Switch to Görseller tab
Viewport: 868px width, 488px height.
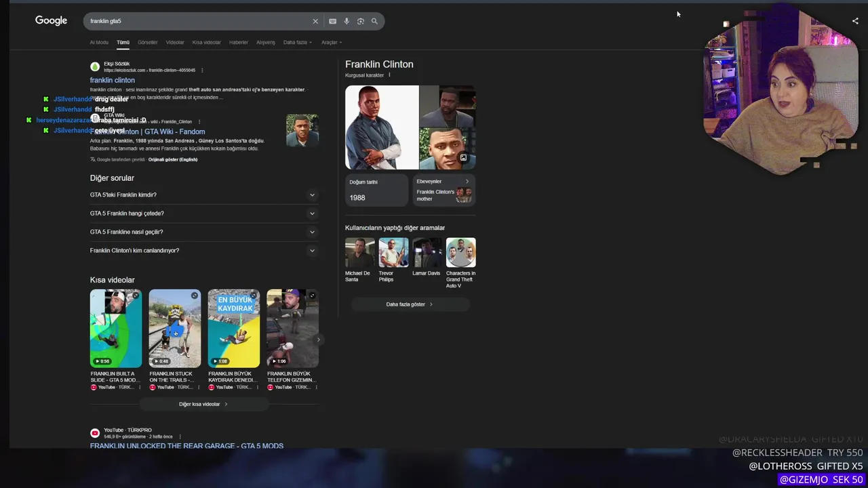(147, 42)
